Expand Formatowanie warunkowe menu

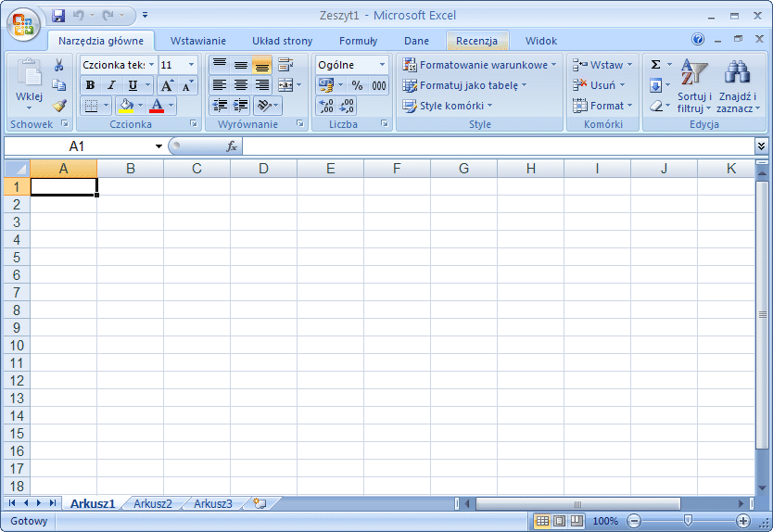click(x=480, y=65)
